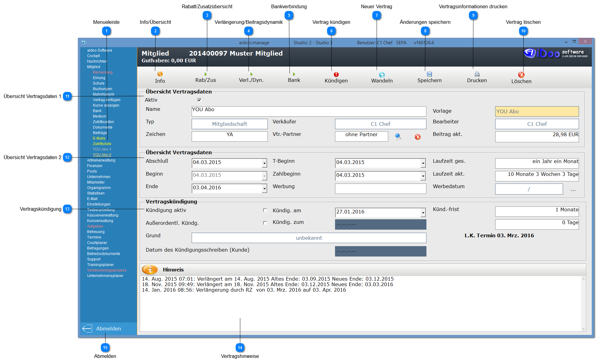Open the Ende date dropdown
Viewport: 597px width, 364px height.
(264, 189)
